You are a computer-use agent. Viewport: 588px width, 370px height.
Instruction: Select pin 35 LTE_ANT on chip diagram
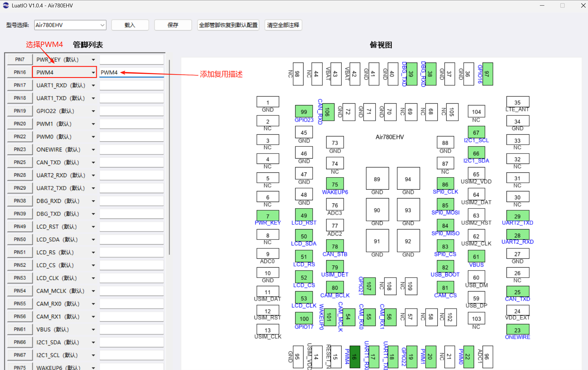(x=517, y=102)
